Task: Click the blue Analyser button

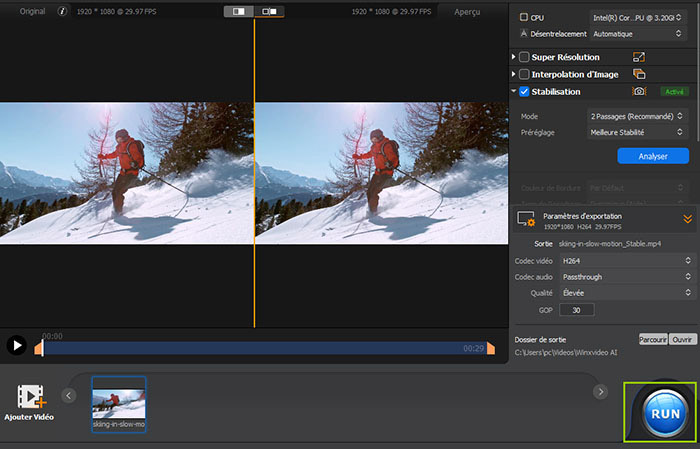Action: click(x=653, y=156)
